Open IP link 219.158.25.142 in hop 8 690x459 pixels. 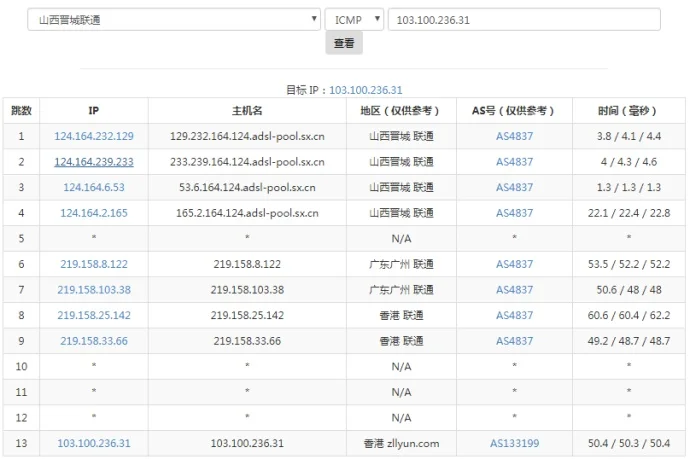94,315
